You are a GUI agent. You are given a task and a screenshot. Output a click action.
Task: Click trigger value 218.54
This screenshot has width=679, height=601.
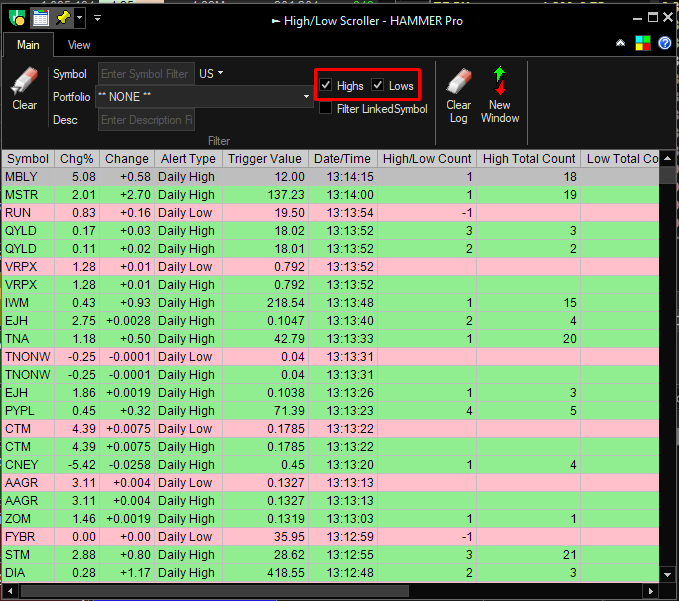[x=265, y=303]
